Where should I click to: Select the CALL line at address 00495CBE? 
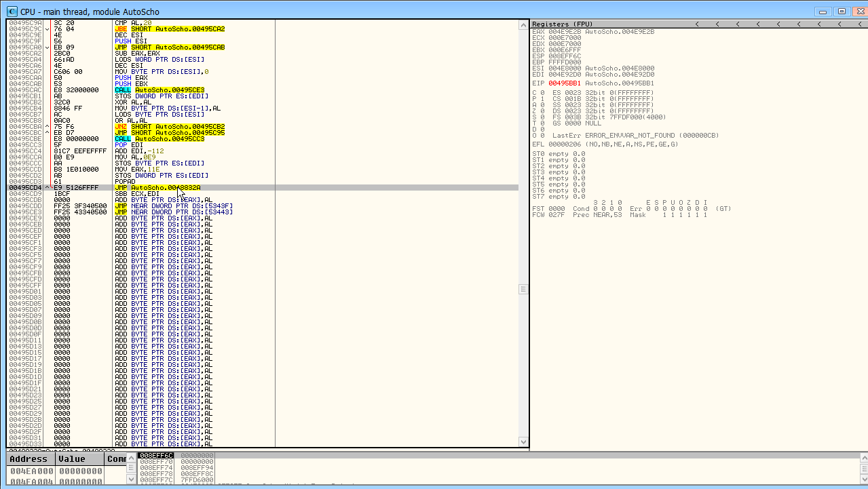tap(159, 138)
